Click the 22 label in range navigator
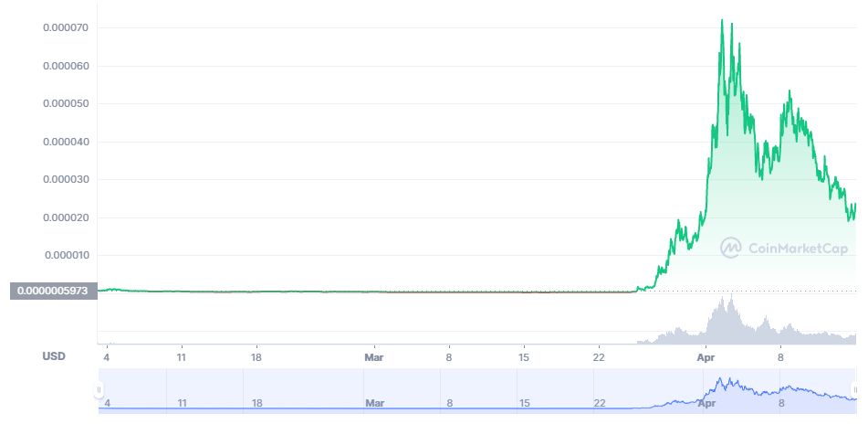Image resolution: width=868 pixels, height=424 pixels. pos(599,403)
